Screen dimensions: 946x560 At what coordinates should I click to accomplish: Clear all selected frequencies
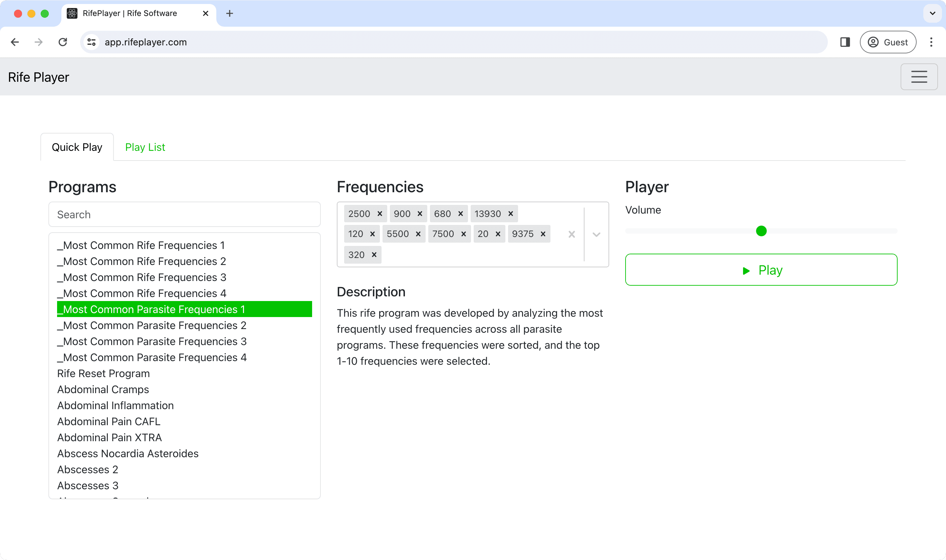[572, 234]
